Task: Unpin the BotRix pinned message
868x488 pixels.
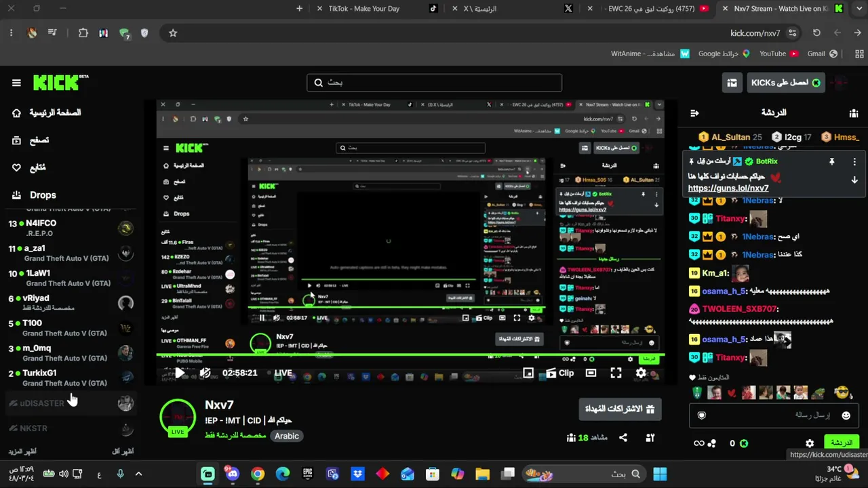Action: pos(831,162)
